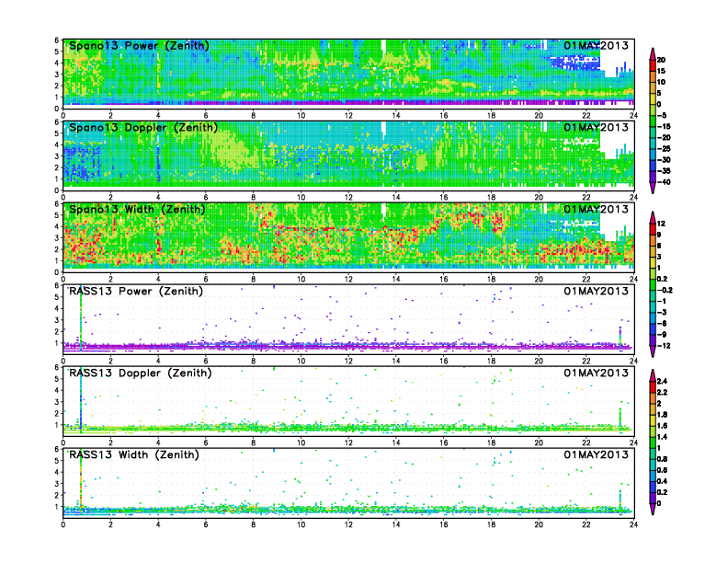Click the '-40' label on the top color bar
Image resolution: width=728 pixels, height=563 pixels.
tap(664, 182)
